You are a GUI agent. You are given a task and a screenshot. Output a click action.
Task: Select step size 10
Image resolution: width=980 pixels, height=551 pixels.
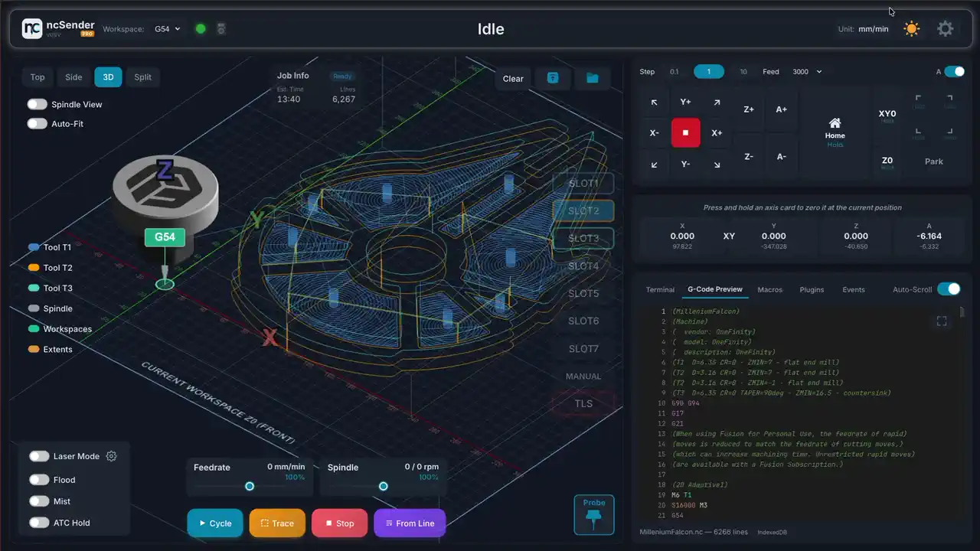pyautogui.click(x=743, y=71)
